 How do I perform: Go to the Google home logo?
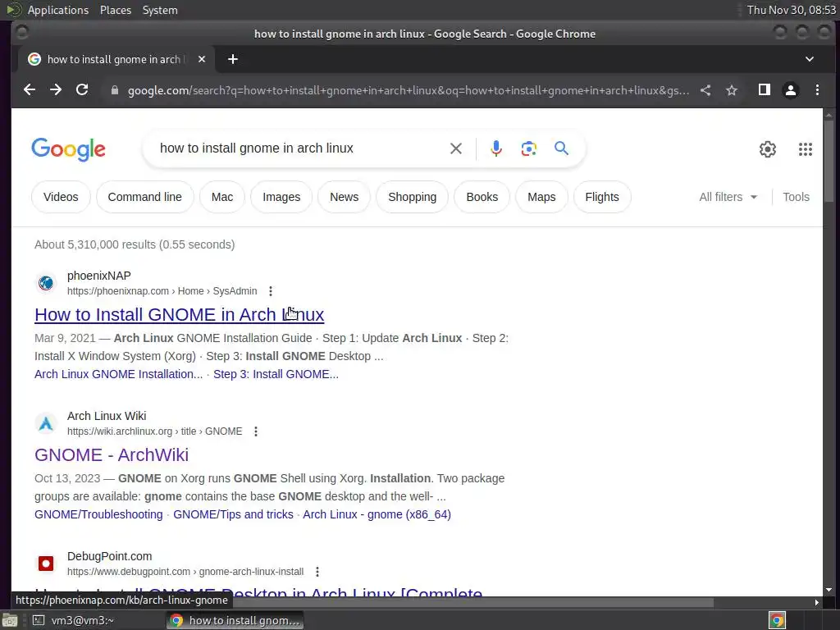click(69, 149)
